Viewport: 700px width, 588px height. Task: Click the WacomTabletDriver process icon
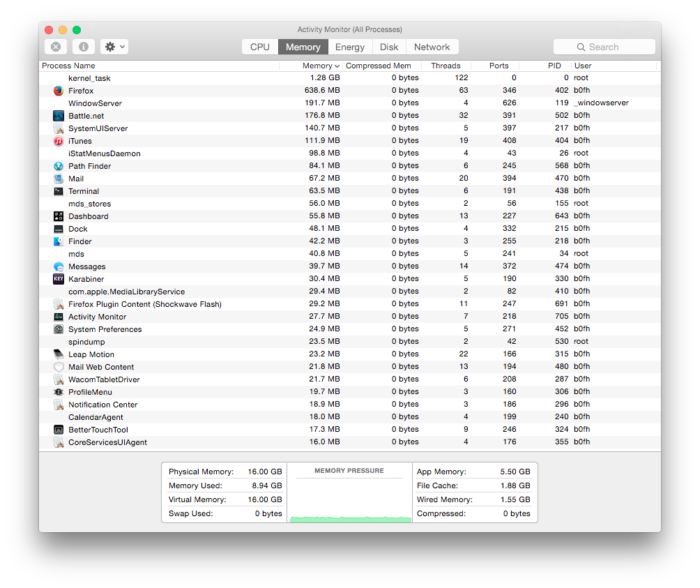59,379
